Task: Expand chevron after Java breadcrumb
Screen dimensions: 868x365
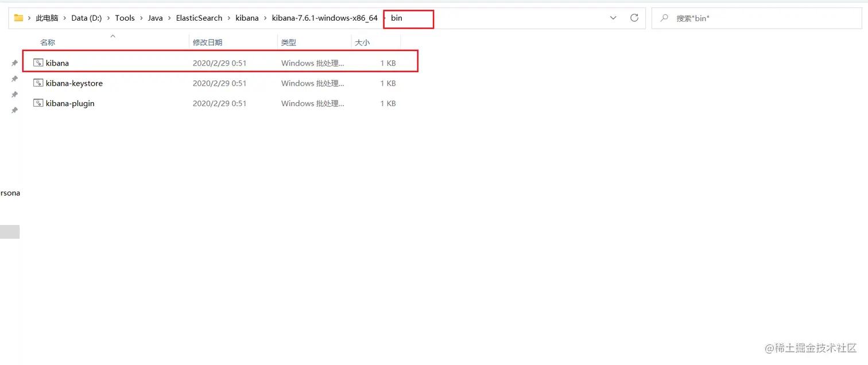Action: pyautogui.click(x=170, y=18)
